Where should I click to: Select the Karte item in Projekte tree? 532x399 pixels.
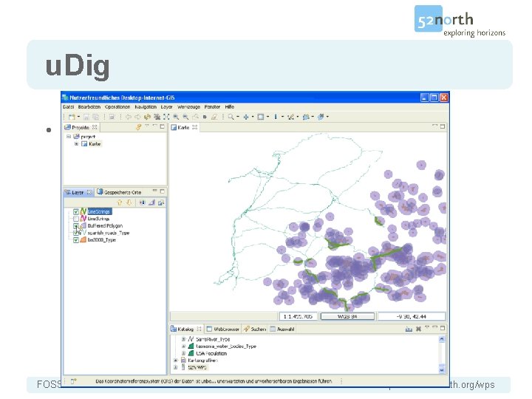pyautogui.click(x=95, y=144)
